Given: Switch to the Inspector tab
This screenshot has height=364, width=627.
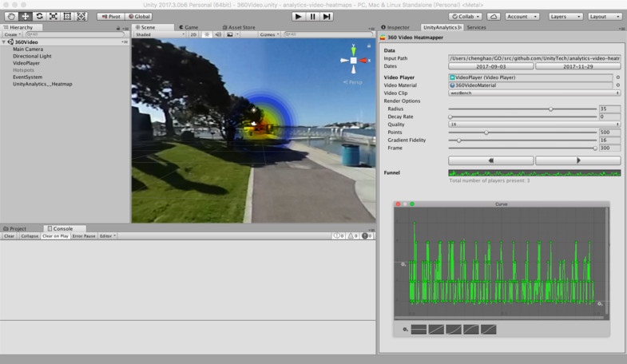Looking at the screenshot, I should 395,27.
